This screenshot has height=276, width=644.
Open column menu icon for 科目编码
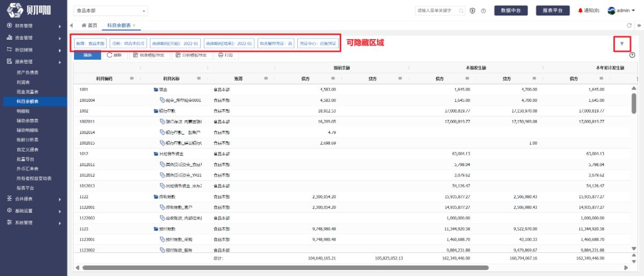132,78
